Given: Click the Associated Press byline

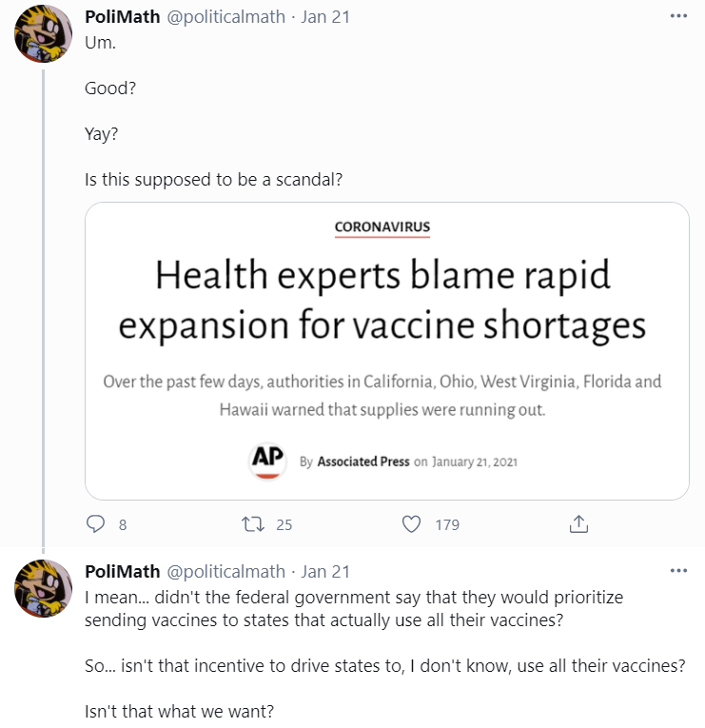Looking at the screenshot, I should (x=363, y=462).
